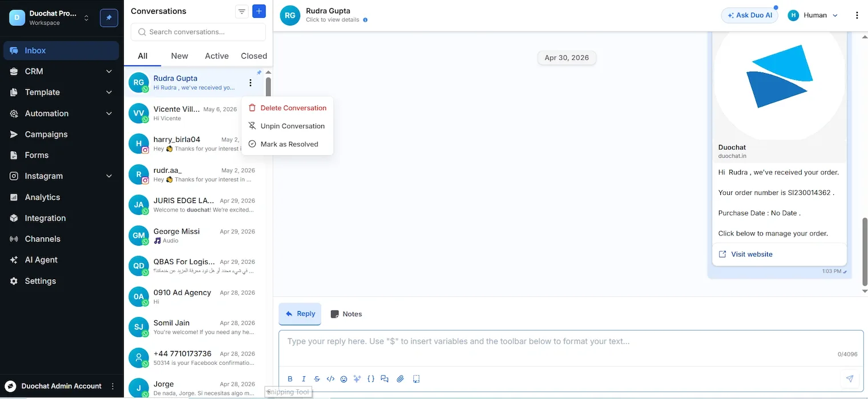Image resolution: width=868 pixels, height=399 pixels.
Task: Open the chat header three-dot menu
Action: 857,15
